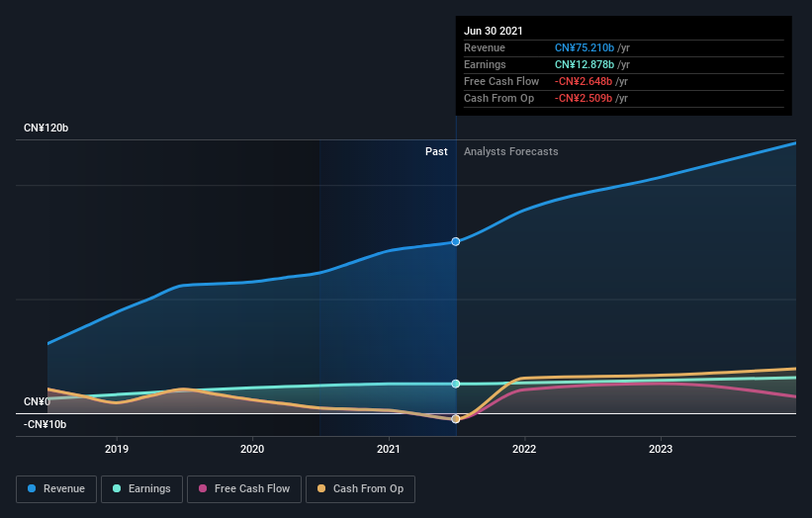This screenshot has height=518, width=812.
Task: Toggle the Revenue legend series
Action: 56,489
